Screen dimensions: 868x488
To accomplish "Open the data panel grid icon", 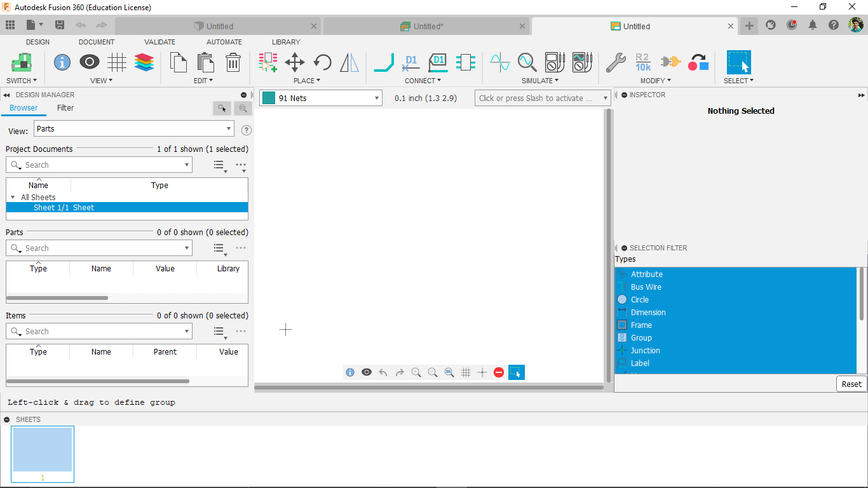I will coord(10,25).
